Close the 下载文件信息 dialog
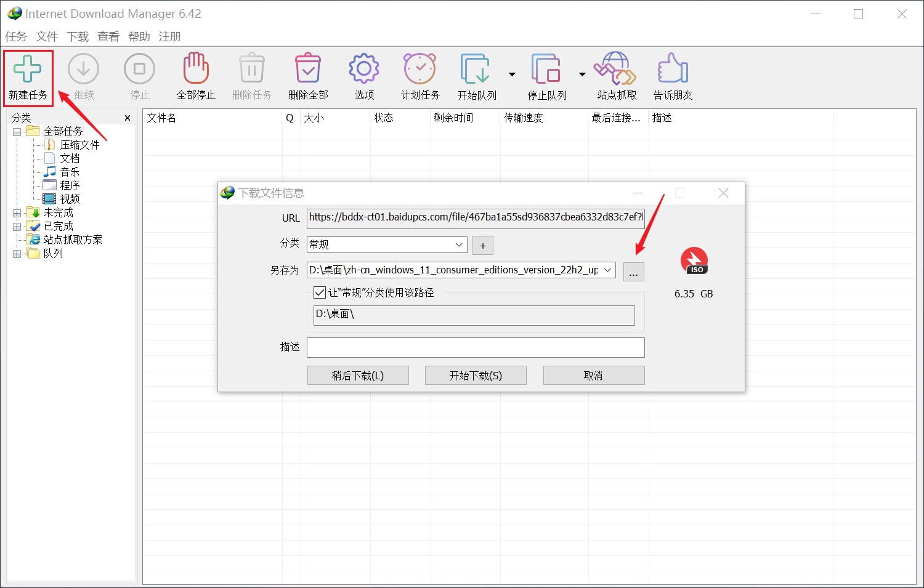Image resolution: width=924 pixels, height=588 pixels. [x=724, y=193]
